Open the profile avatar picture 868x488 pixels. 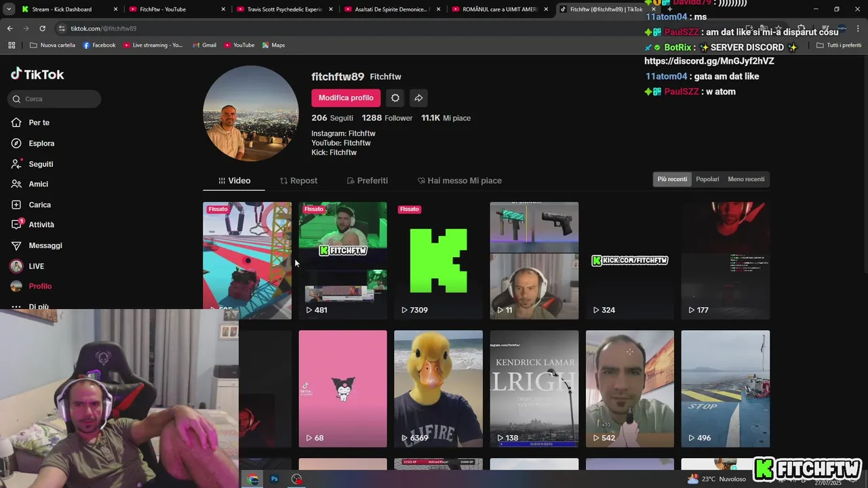[251, 114]
